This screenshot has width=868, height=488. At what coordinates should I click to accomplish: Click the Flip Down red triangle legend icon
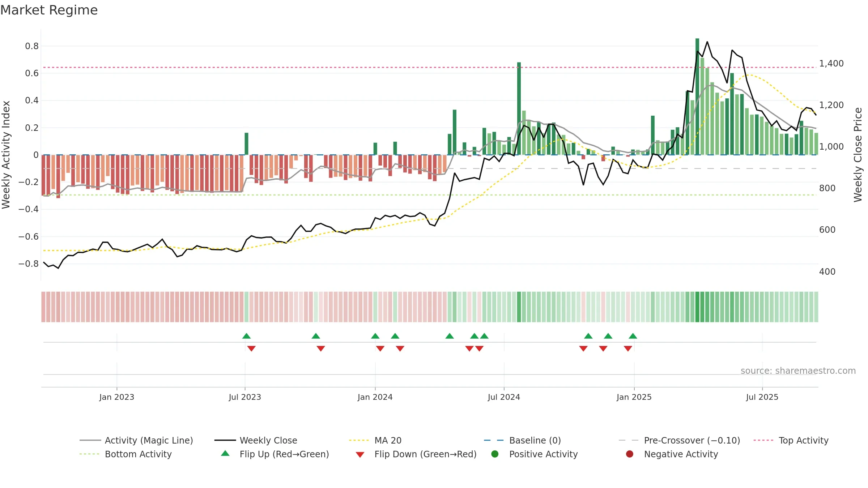[360, 455]
